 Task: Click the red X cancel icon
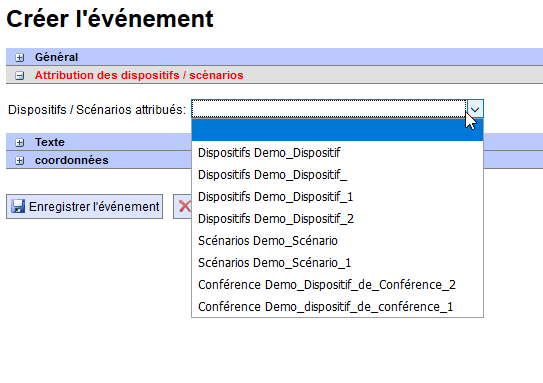click(x=185, y=206)
